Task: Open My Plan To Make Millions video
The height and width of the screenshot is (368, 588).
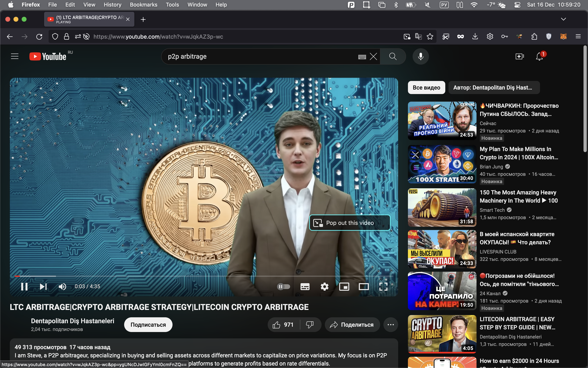Action: tap(519, 153)
